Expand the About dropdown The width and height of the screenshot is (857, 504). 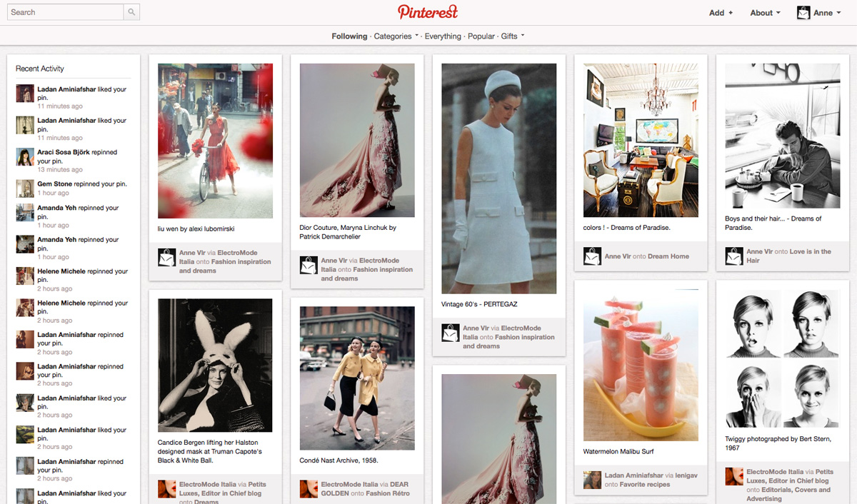[764, 13]
